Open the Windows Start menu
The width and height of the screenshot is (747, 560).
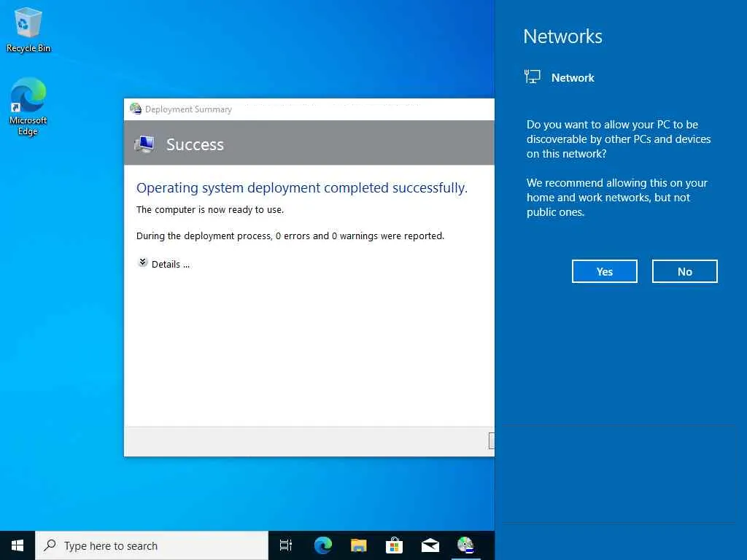[18, 545]
